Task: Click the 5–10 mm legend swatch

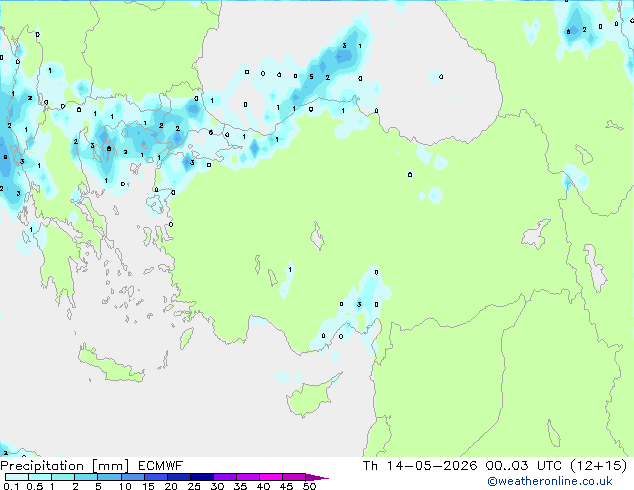Action: tap(110, 477)
